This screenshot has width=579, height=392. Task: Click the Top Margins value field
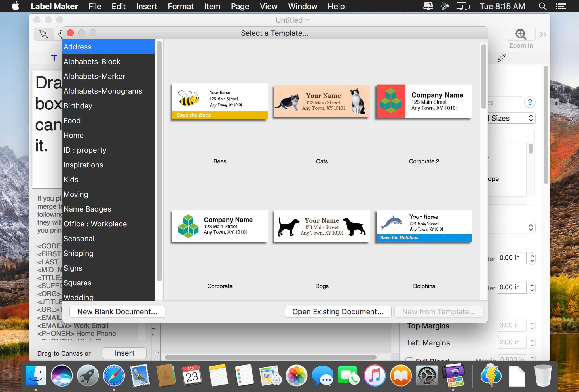[x=512, y=325]
